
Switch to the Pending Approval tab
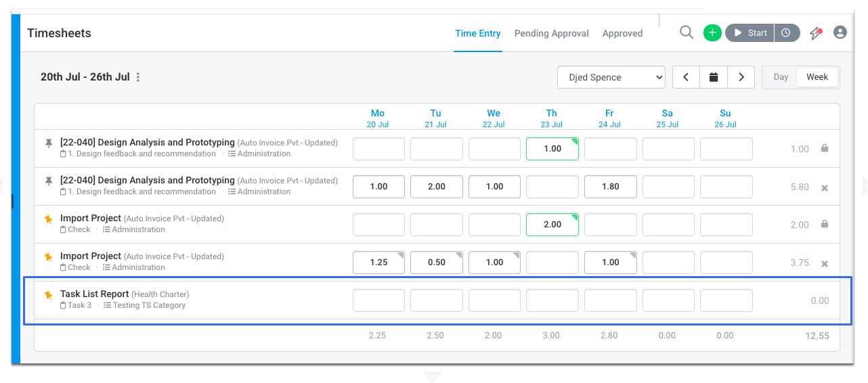552,33
